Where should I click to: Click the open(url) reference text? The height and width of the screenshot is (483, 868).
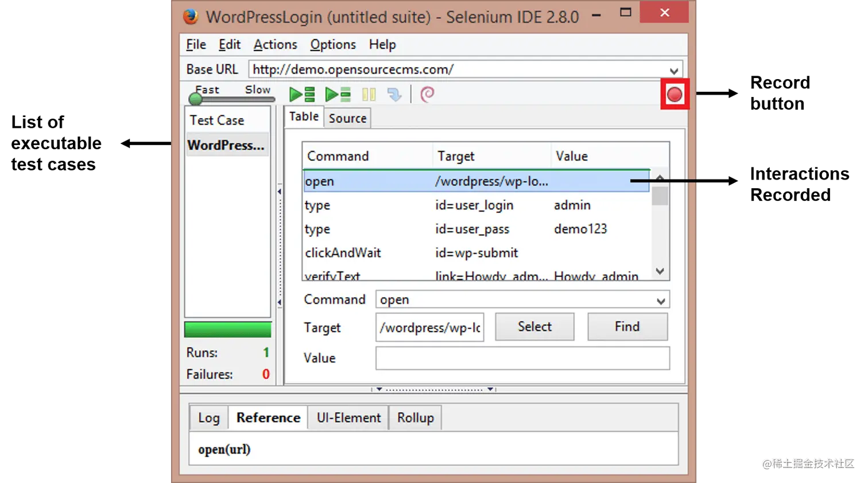[x=224, y=449]
